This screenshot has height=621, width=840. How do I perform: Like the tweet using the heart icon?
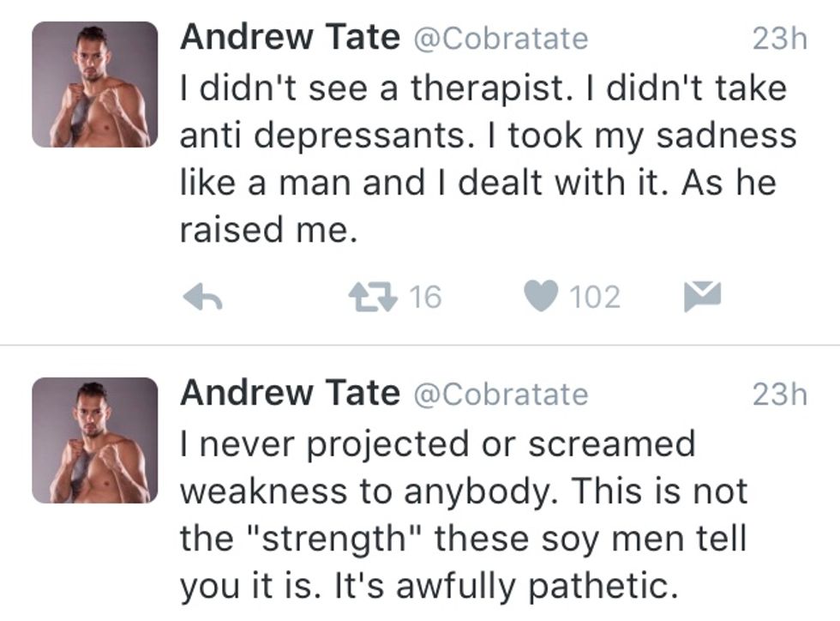[x=541, y=297]
